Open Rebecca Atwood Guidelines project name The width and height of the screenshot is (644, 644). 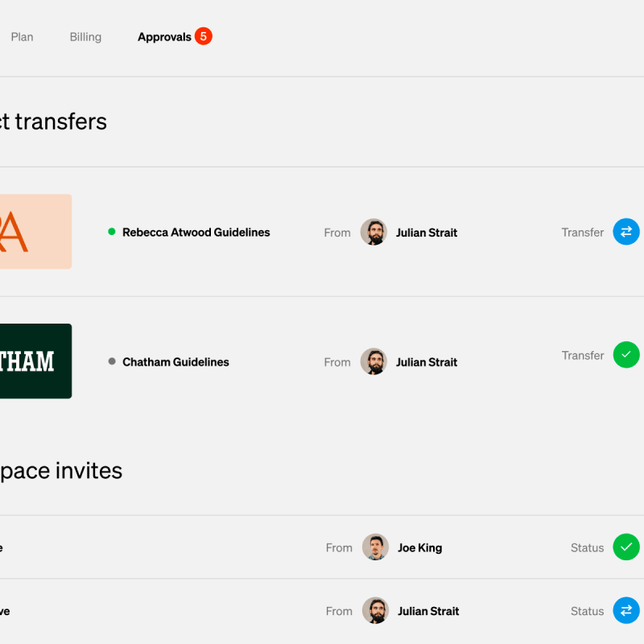(196, 233)
